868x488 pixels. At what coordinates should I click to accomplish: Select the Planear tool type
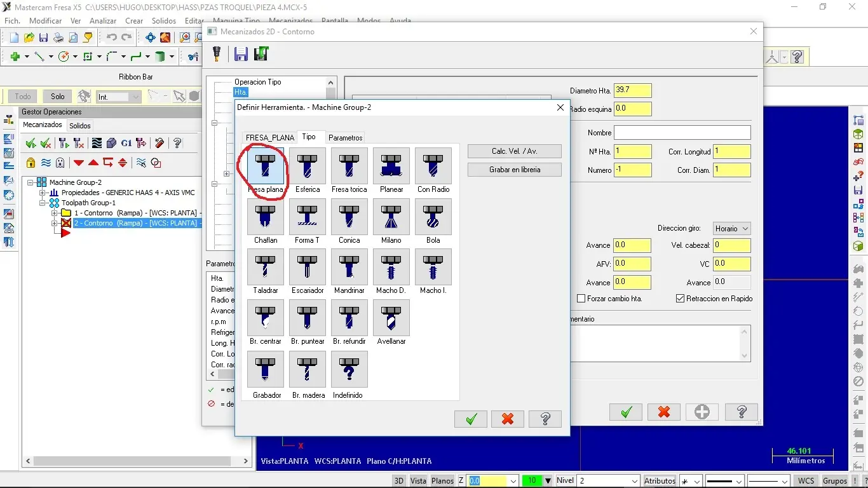391,166
